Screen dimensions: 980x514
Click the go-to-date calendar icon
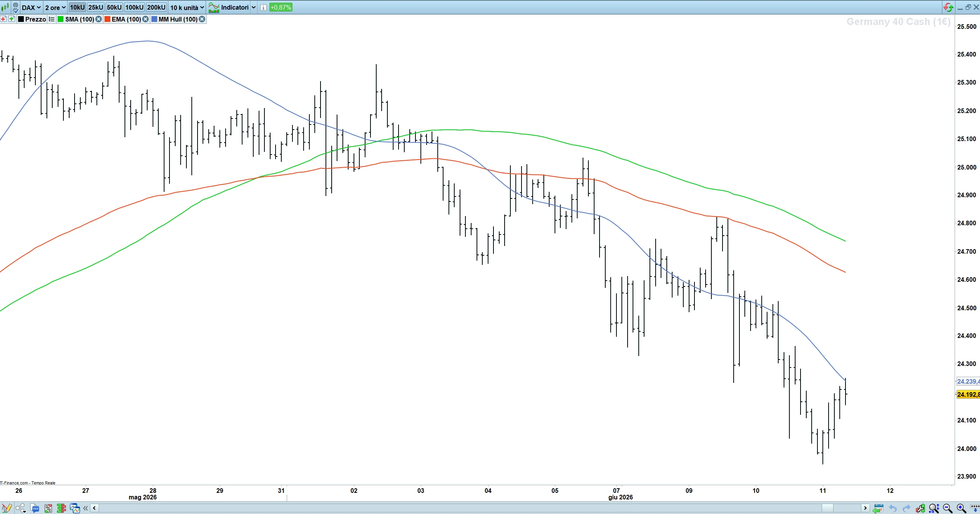point(878,508)
